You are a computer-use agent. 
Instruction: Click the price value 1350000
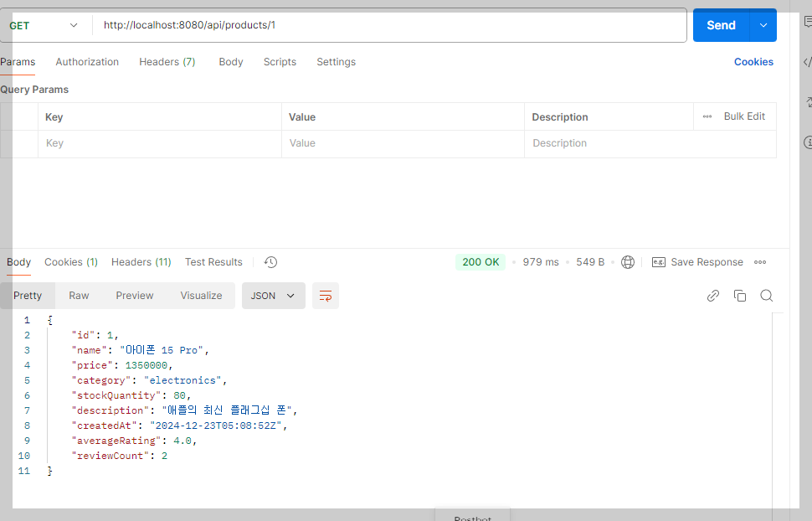[146, 365]
